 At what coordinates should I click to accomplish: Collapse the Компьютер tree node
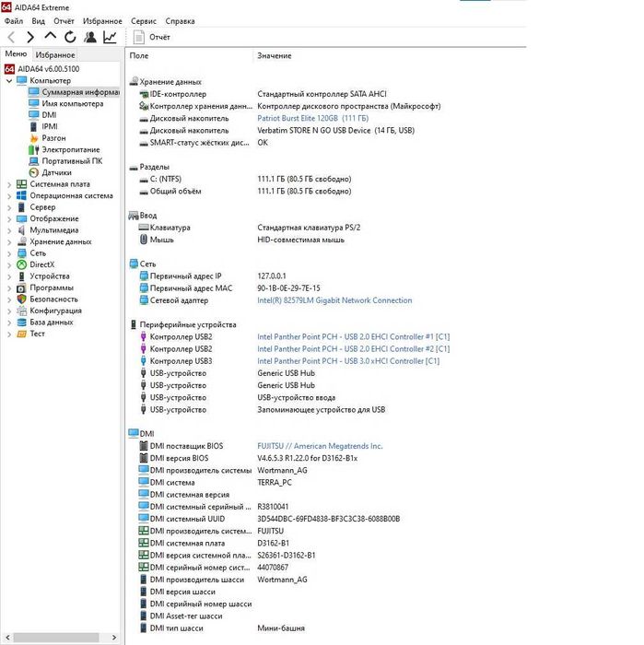click(9, 81)
